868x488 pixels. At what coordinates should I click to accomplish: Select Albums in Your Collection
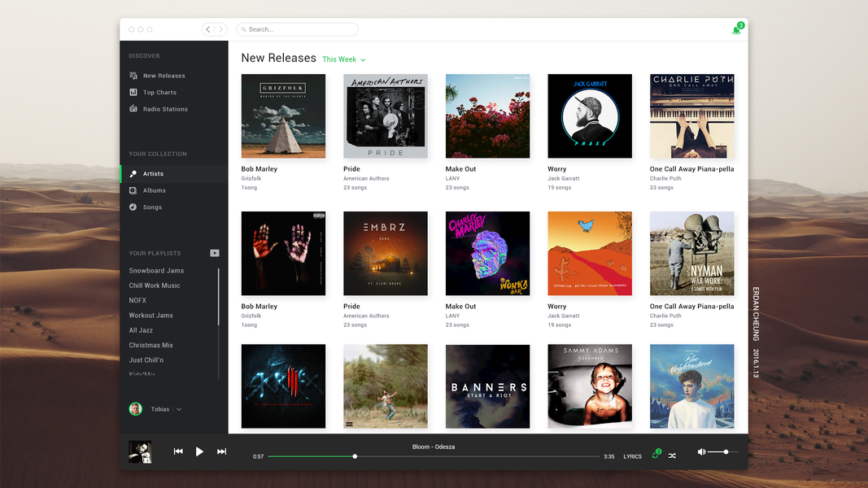click(154, 190)
